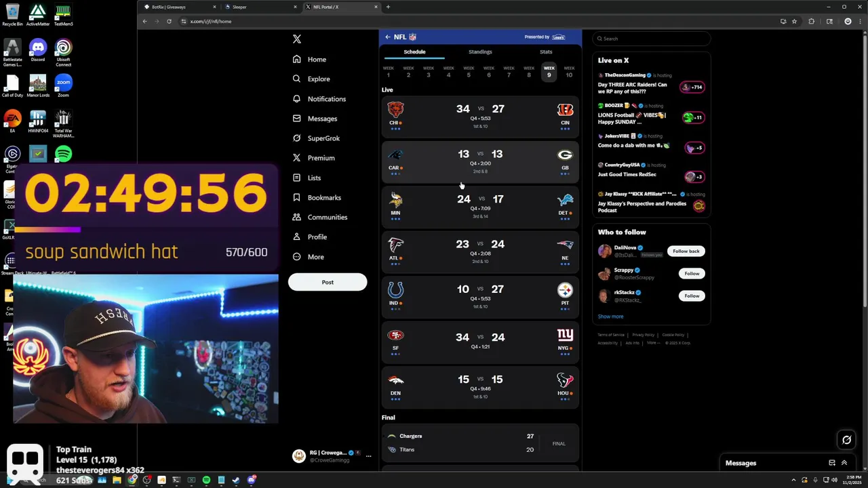Open Discord desktop shortcut
This screenshot has width=868, height=488.
[38, 50]
